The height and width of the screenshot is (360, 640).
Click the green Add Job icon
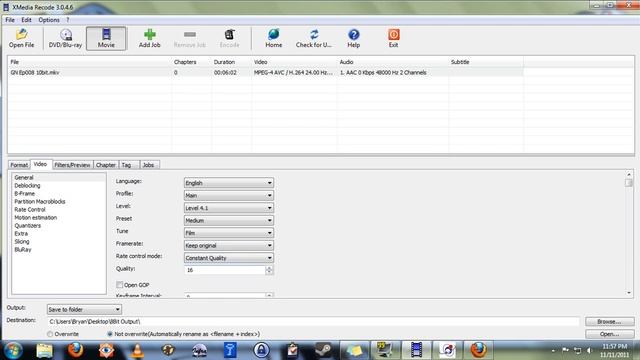point(149,38)
